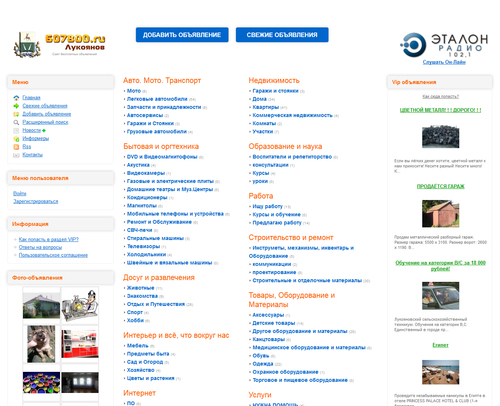Open the Египет VIP ad title

click(440, 345)
